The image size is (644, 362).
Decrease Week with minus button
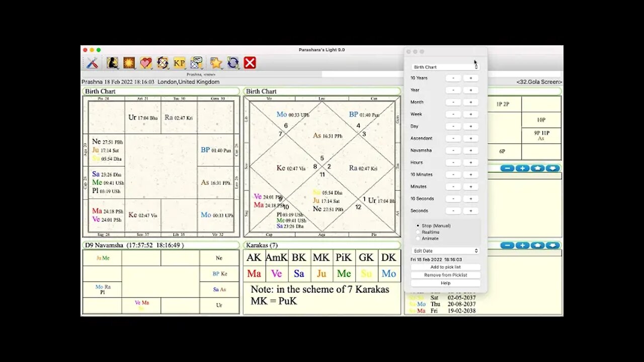pyautogui.click(x=453, y=114)
